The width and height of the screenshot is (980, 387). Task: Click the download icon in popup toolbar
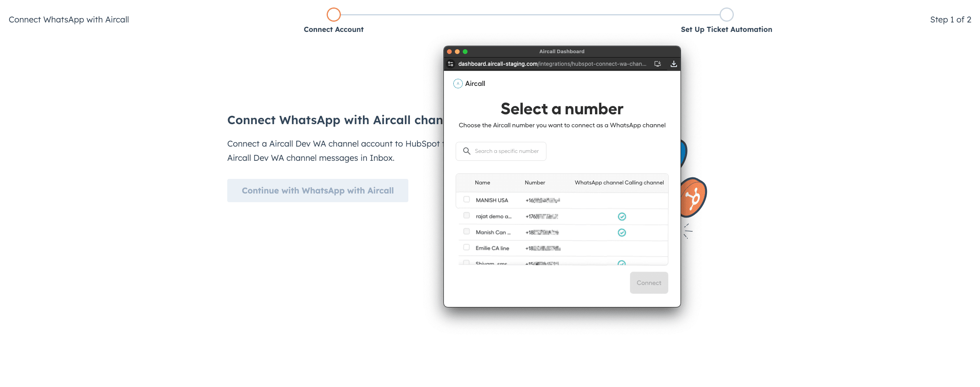pos(673,64)
